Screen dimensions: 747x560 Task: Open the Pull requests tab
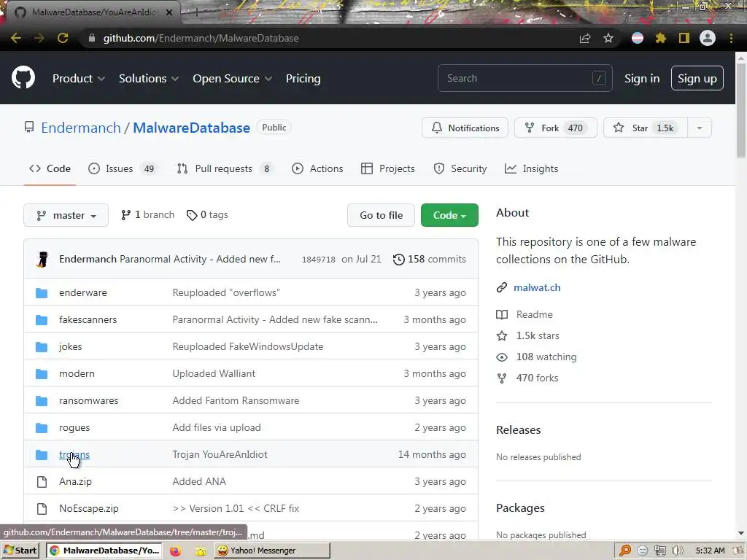225,168
